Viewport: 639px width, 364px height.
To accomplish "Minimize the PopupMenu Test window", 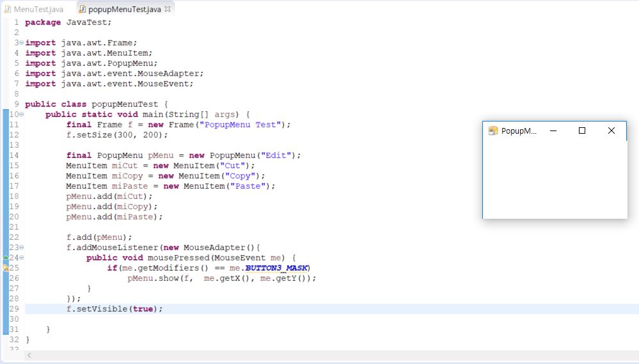I will pos(553,131).
